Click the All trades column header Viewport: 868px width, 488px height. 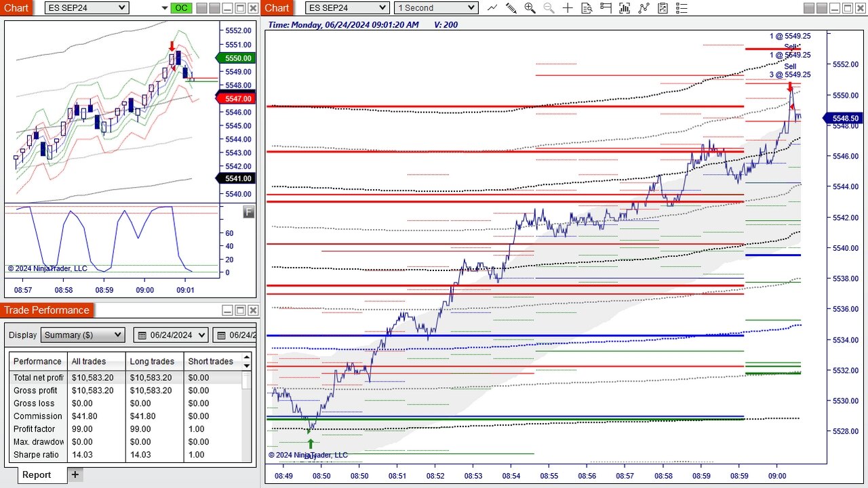click(97, 361)
